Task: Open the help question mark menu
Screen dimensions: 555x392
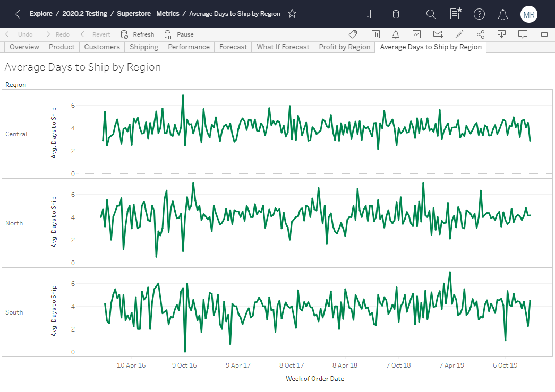Action: (479, 14)
